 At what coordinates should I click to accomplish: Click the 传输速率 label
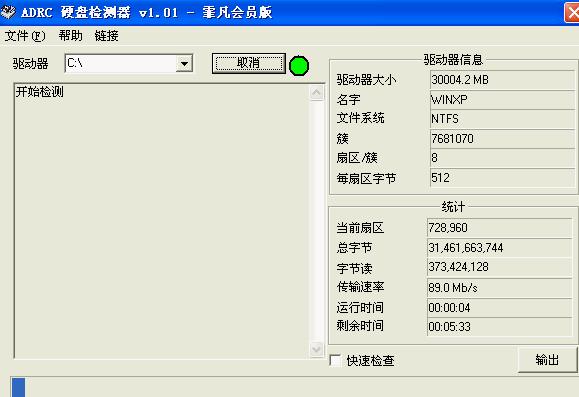[360, 287]
